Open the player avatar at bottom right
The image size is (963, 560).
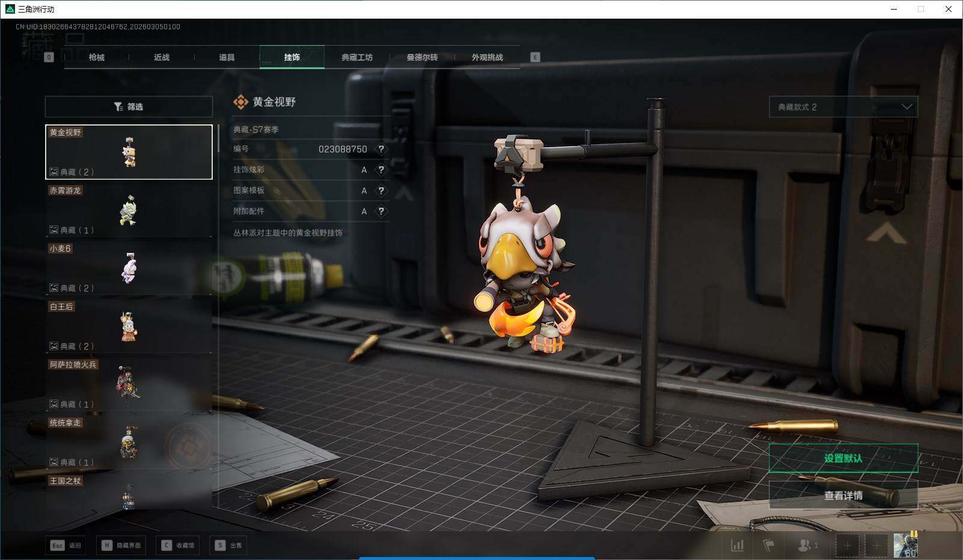pos(906,546)
